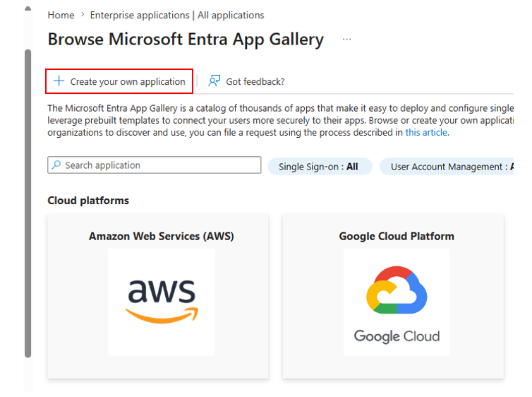Click the breadcrumb chevron separator after Home
The width and height of the screenshot is (532, 397).
[x=83, y=15]
